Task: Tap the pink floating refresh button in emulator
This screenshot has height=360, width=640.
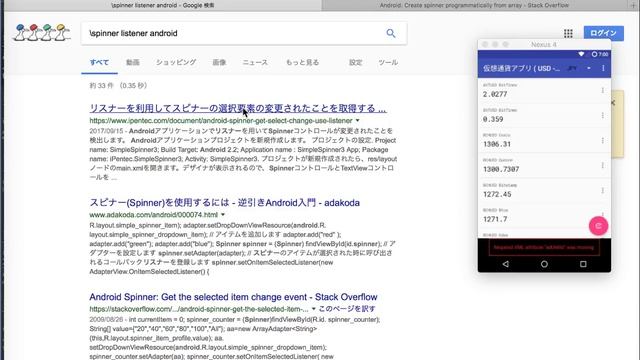Action: click(x=598, y=226)
